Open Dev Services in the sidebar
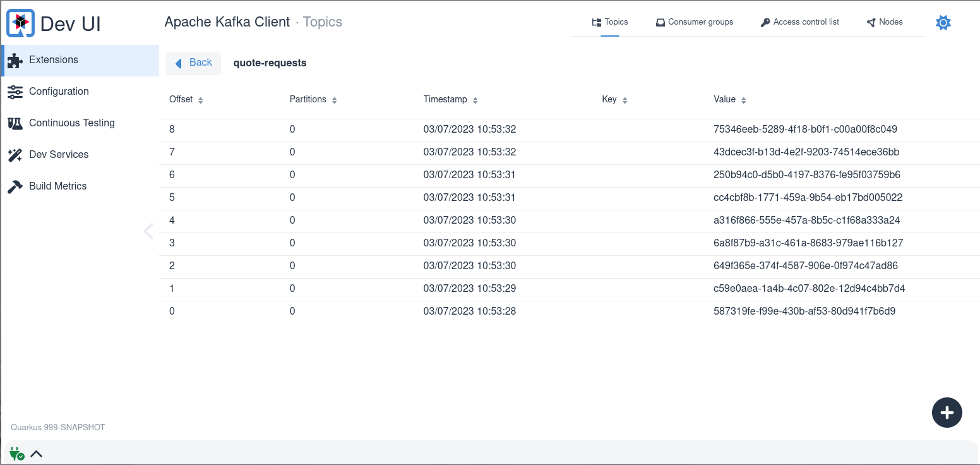 (x=80, y=155)
